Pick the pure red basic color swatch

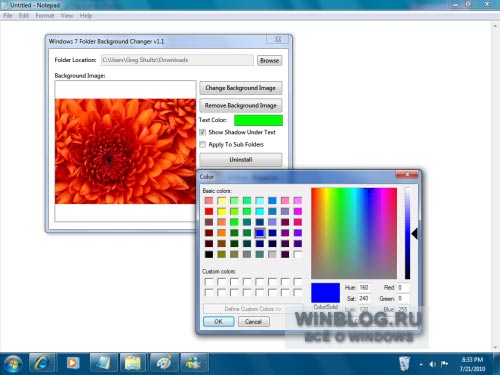click(209, 211)
